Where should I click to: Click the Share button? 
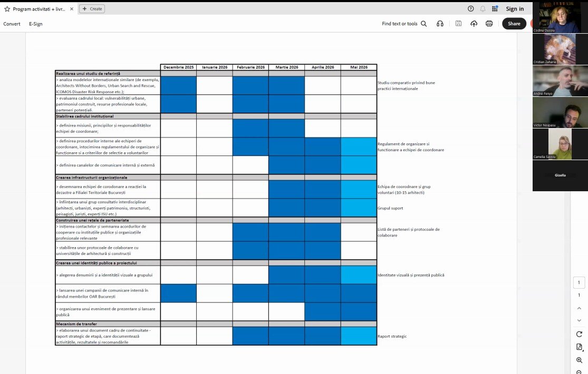pyautogui.click(x=514, y=24)
